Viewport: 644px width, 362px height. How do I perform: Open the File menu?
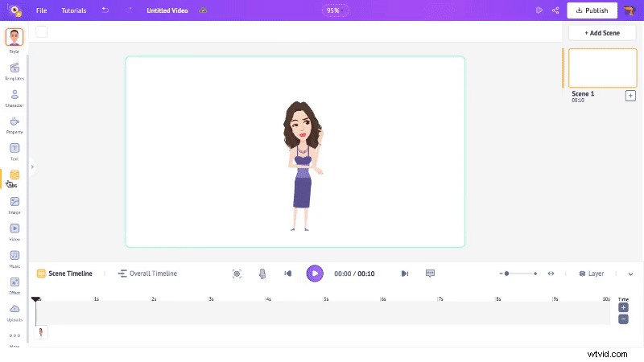(x=42, y=10)
